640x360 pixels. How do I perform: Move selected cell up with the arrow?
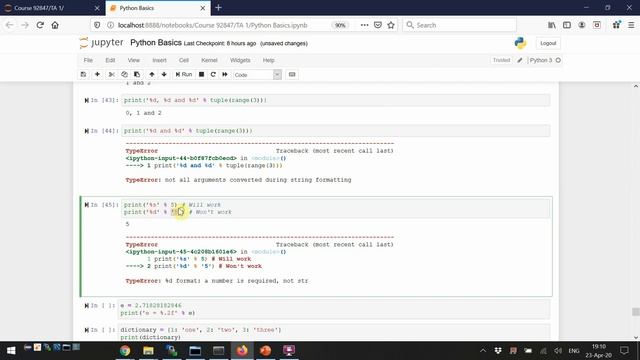coord(151,74)
